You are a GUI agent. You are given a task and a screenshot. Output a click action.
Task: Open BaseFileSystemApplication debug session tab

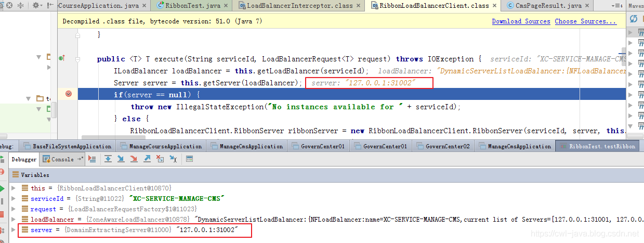(x=68, y=146)
